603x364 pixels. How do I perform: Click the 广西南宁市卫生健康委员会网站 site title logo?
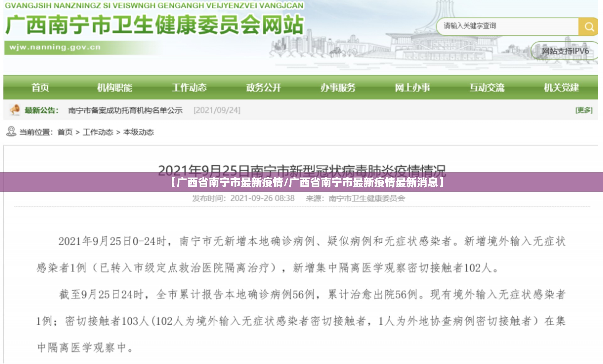click(x=155, y=25)
